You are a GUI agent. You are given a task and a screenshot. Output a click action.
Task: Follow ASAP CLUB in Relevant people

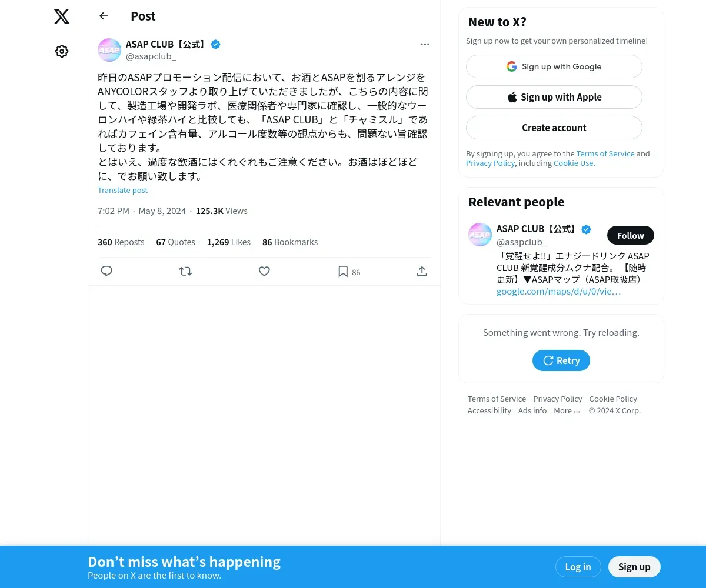click(631, 235)
